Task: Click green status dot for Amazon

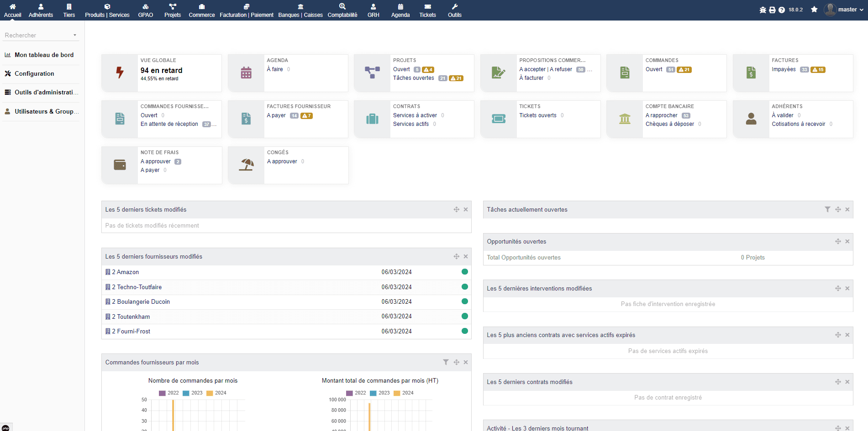Action: pyautogui.click(x=465, y=272)
